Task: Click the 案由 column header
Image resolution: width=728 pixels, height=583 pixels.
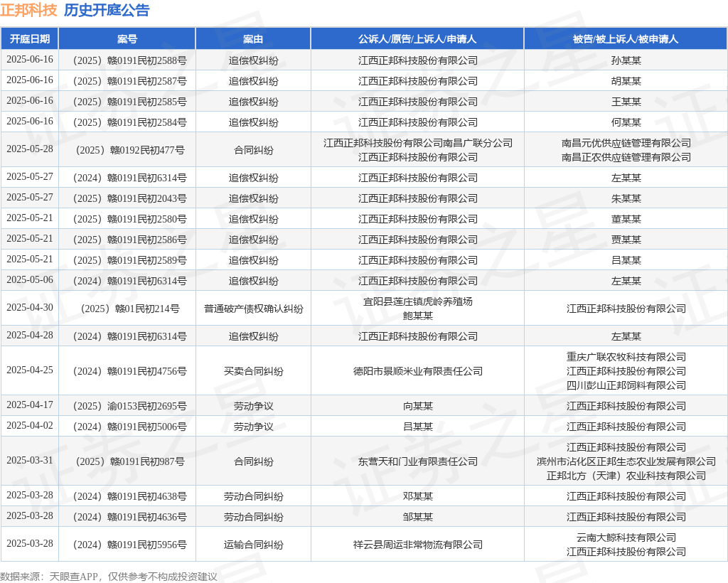Action: (253, 39)
